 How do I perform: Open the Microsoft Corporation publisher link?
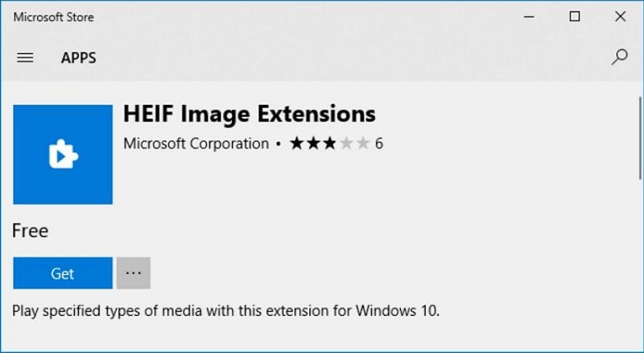point(196,144)
